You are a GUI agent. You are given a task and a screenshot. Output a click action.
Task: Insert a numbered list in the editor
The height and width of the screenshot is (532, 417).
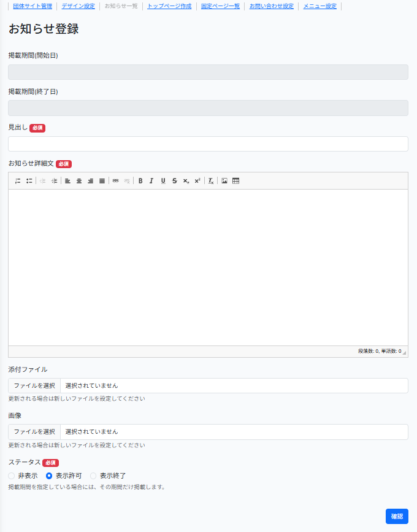click(x=18, y=181)
